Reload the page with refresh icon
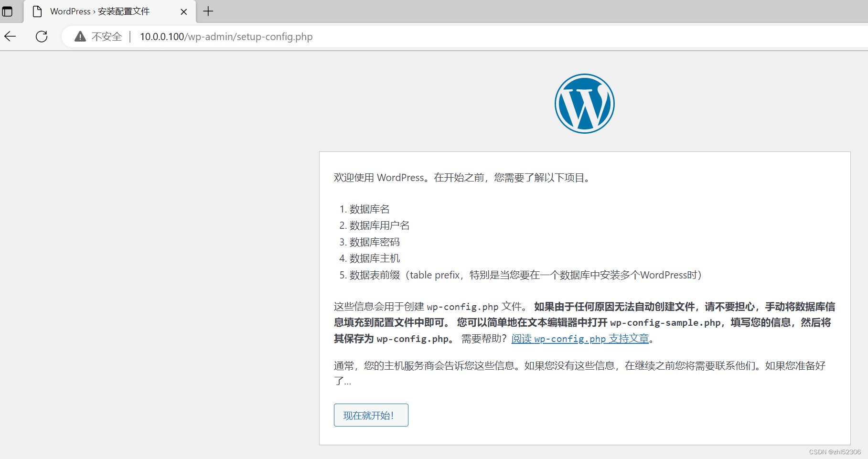The image size is (868, 459). 42,36
